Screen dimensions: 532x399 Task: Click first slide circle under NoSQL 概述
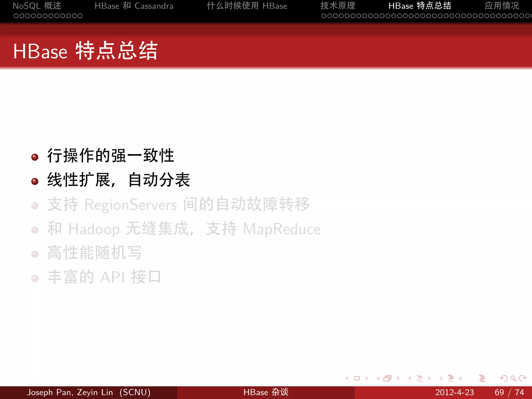pyautogui.click(x=16, y=16)
